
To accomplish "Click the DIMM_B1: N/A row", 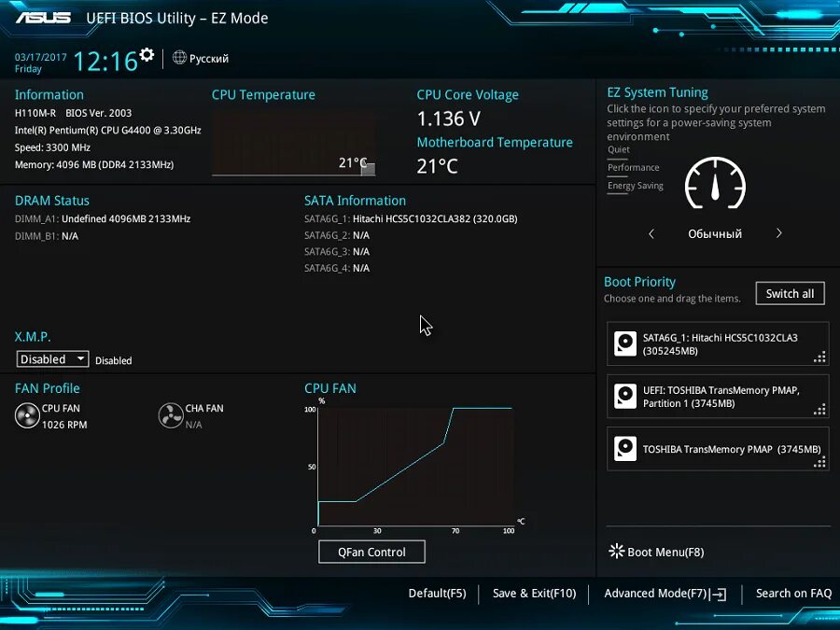I will point(47,236).
